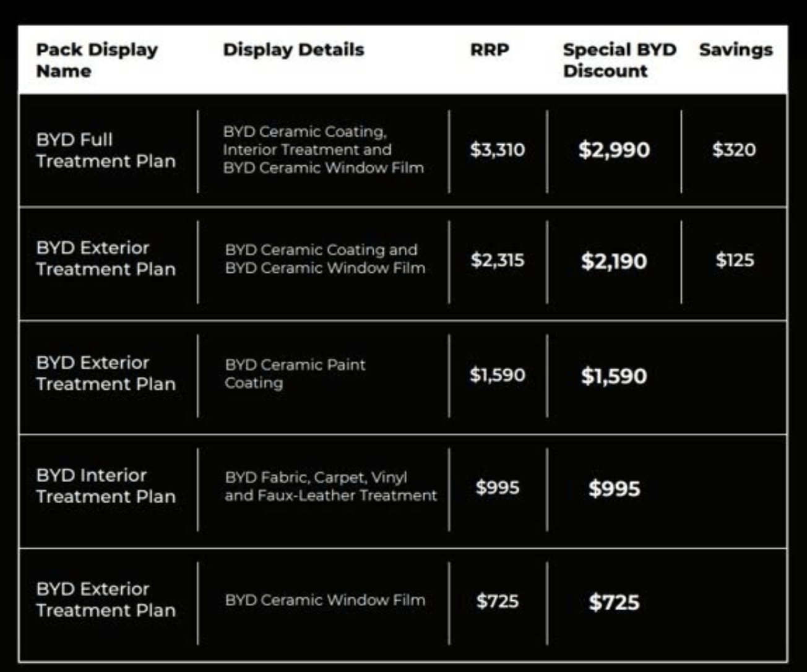Click the BYD Interior Treatment Plan name
The height and width of the screenshot is (672, 807).
click(105, 486)
